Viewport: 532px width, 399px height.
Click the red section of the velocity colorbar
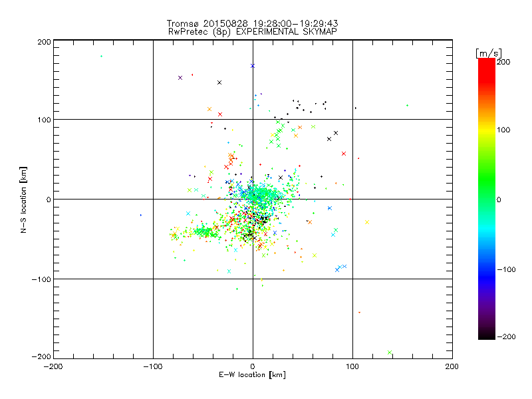point(487,71)
